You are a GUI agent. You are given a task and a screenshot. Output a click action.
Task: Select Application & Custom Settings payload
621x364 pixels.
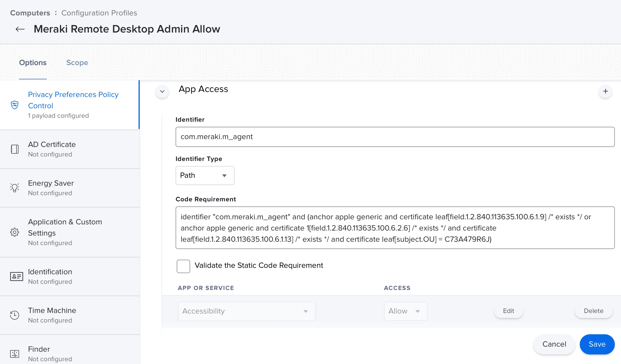pyautogui.click(x=70, y=232)
